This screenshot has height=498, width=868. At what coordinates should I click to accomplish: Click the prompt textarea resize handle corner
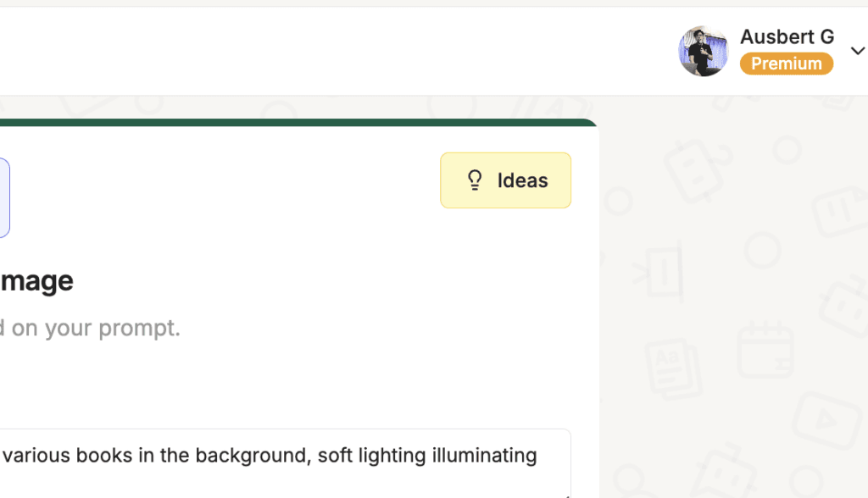[x=566, y=495]
